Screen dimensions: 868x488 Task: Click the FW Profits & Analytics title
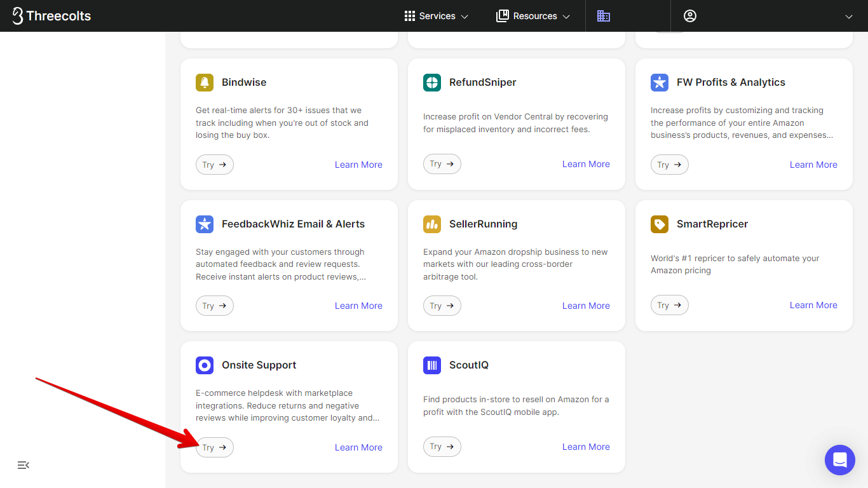pyautogui.click(x=731, y=83)
